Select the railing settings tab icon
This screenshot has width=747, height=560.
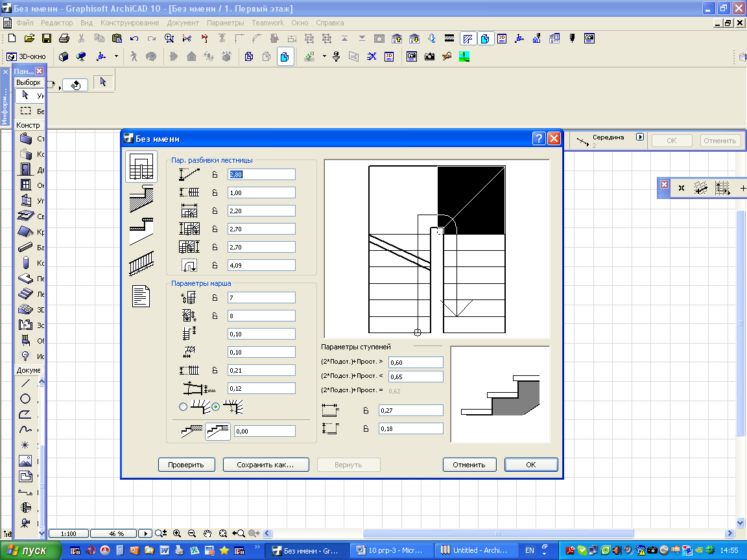(x=141, y=263)
